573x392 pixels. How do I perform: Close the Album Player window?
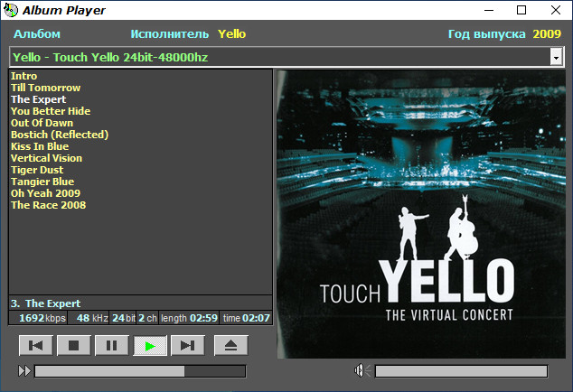tap(556, 10)
